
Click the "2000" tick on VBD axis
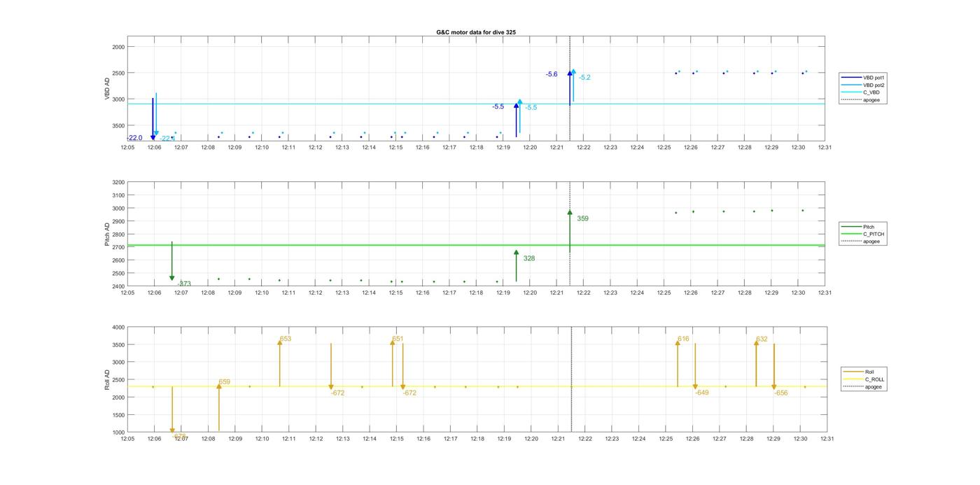click(x=117, y=47)
